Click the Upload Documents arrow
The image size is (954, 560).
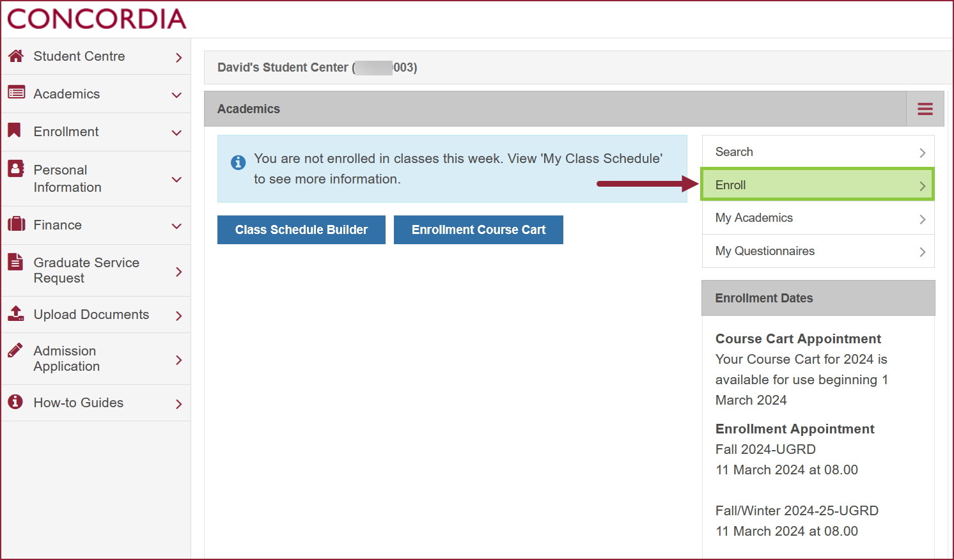[x=178, y=316]
